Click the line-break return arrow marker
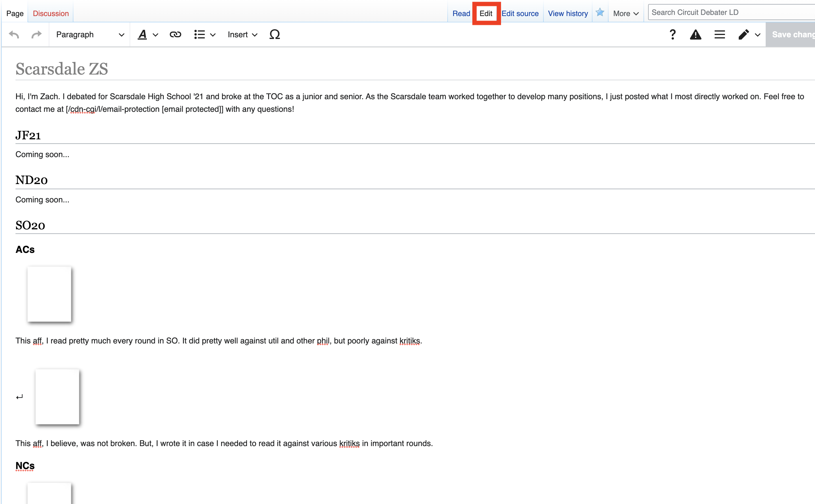Viewport: 815px width, 504px height. point(19,397)
